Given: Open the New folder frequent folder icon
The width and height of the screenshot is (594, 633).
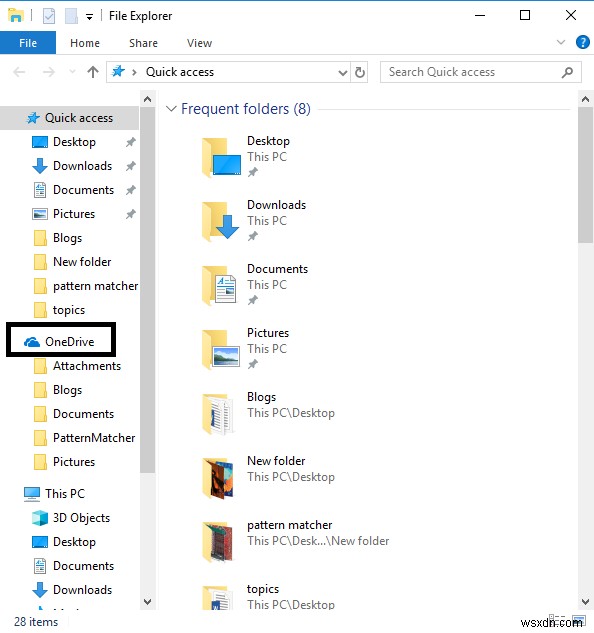Looking at the screenshot, I should click(218, 477).
